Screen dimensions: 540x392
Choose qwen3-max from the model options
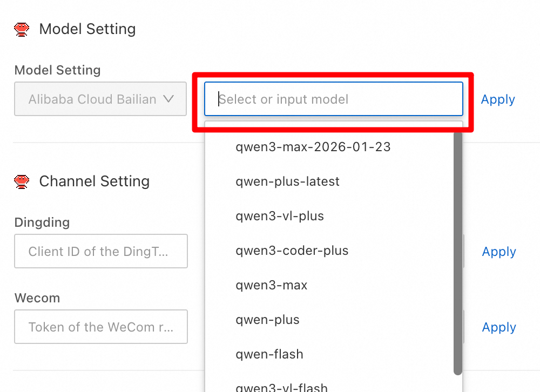click(272, 285)
